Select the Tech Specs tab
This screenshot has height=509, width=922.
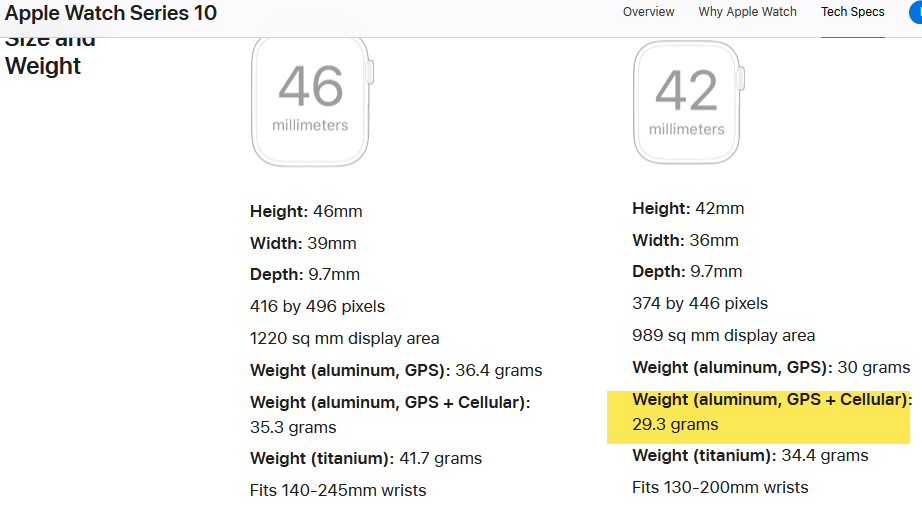(x=853, y=12)
